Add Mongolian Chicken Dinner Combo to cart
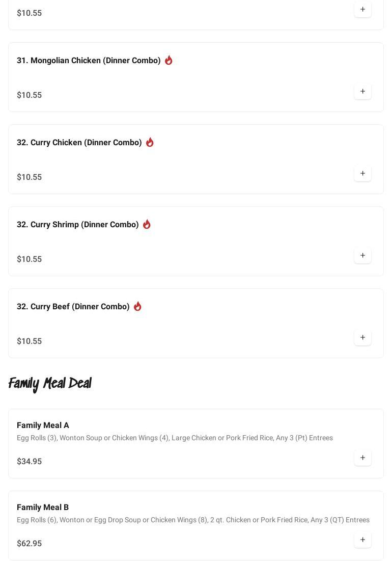Screen dimensions: 392x561 point(362,92)
